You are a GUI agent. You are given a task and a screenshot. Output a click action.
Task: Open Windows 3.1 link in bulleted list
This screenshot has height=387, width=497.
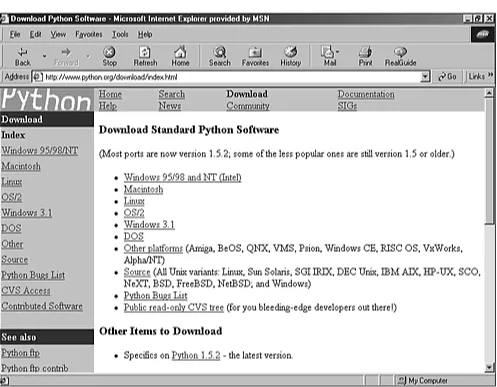149,224
